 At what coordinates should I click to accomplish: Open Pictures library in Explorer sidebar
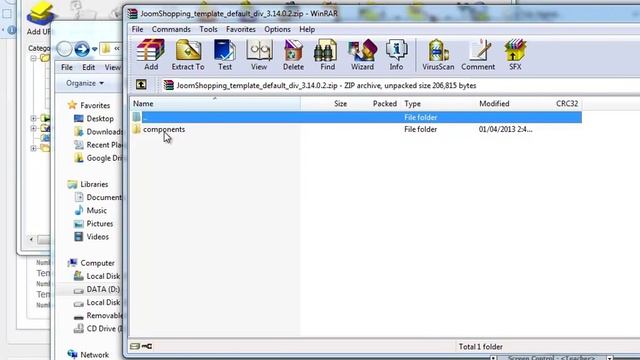100,223
